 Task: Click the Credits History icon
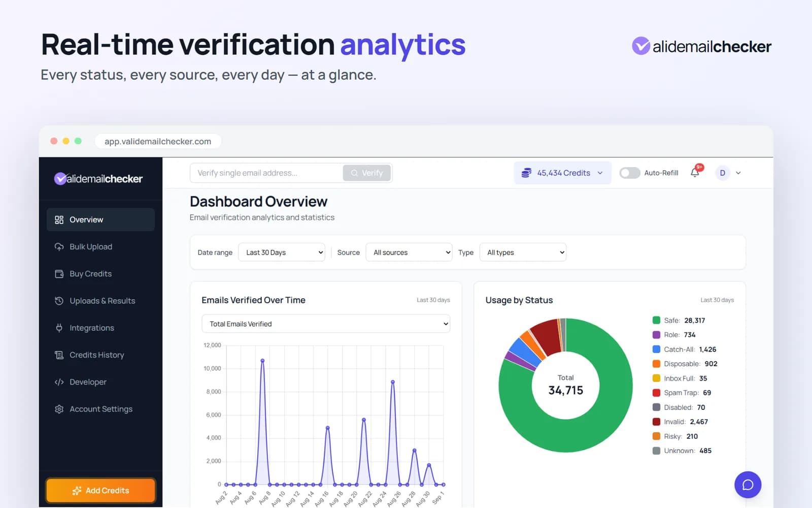(x=59, y=355)
